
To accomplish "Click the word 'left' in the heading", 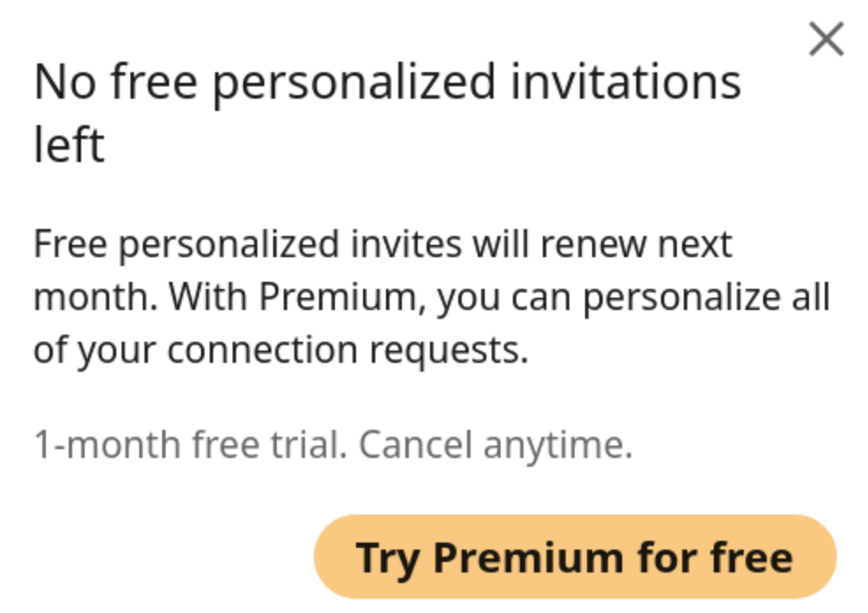I will coord(69,144).
